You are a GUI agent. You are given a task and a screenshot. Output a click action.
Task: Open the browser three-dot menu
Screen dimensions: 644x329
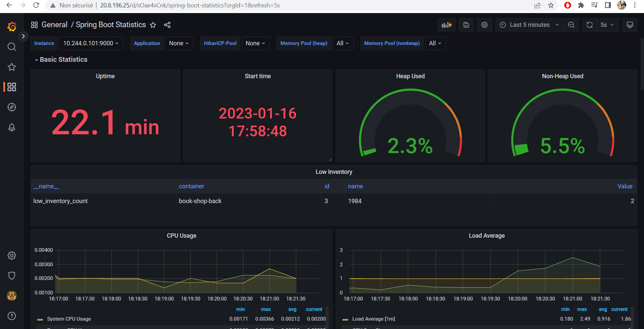pos(635,5)
